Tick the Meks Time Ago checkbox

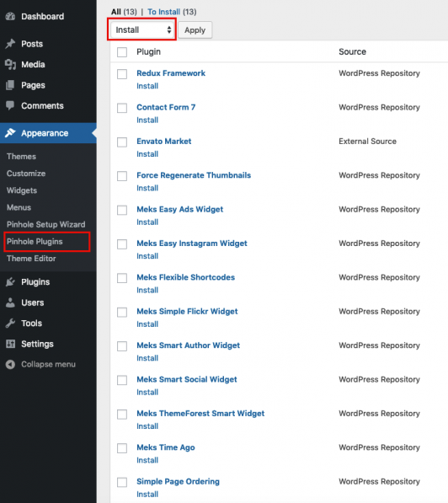122,448
